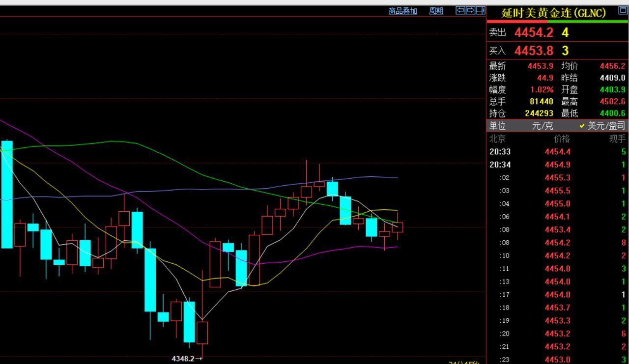Click the unit label 单位
Viewport: 629px width, 364px height.
pos(497,126)
